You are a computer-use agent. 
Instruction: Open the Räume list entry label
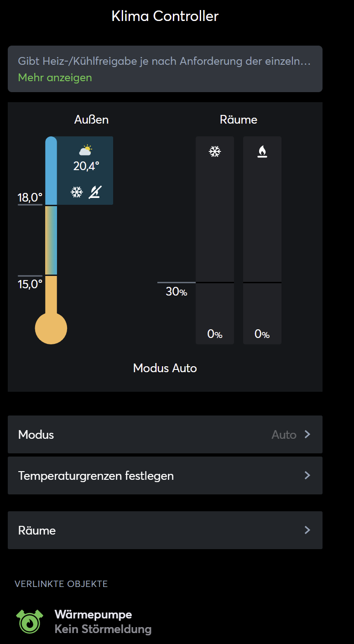37,530
